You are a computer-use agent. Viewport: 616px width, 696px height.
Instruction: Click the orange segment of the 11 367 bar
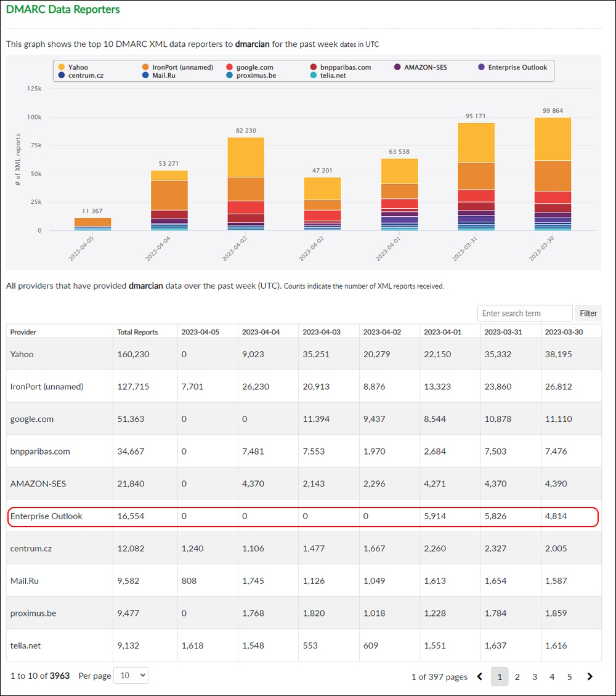pyautogui.click(x=92, y=222)
